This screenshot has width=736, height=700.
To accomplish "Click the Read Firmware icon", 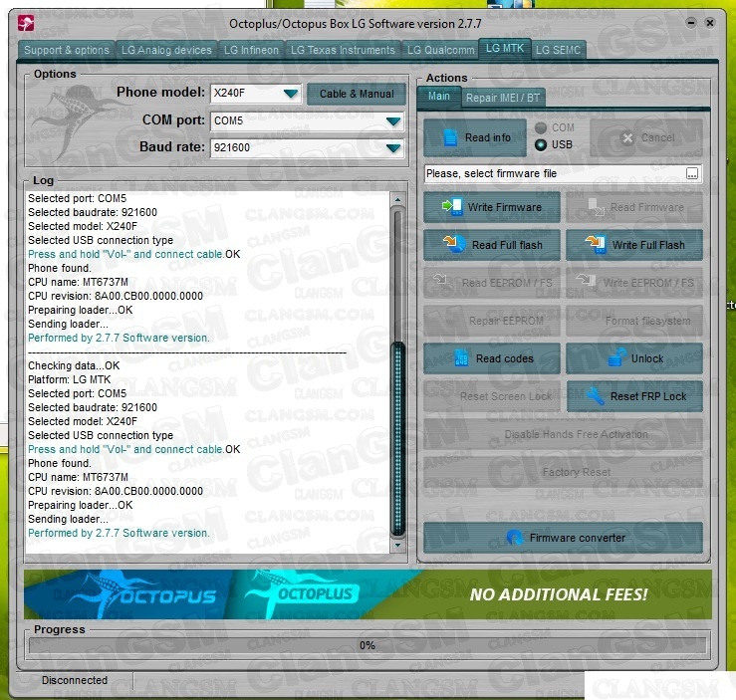I will [597, 207].
